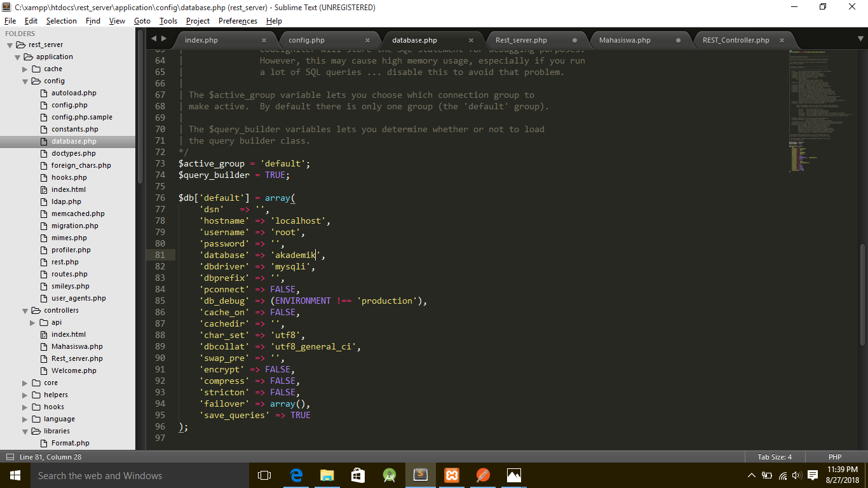Click the Sublime Text taskbar icon

click(420, 475)
